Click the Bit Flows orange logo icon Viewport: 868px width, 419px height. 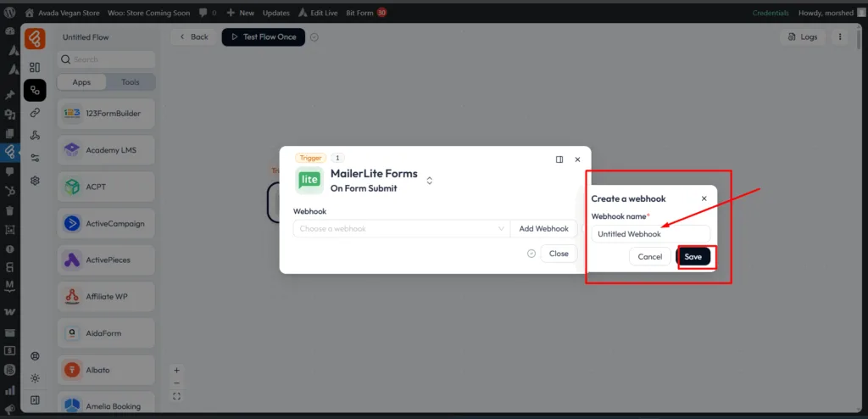(35, 39)
